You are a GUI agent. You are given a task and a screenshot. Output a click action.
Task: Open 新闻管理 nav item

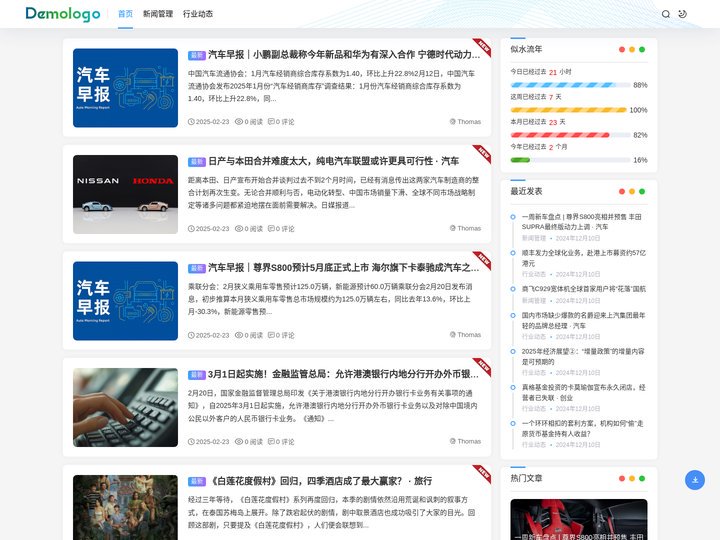point(158,14)
